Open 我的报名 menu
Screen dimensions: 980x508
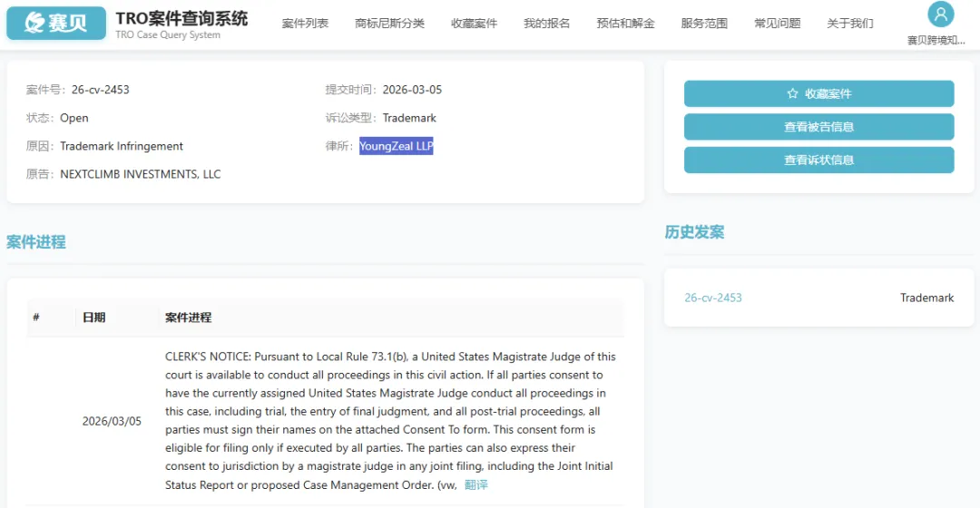pos(547,23)
